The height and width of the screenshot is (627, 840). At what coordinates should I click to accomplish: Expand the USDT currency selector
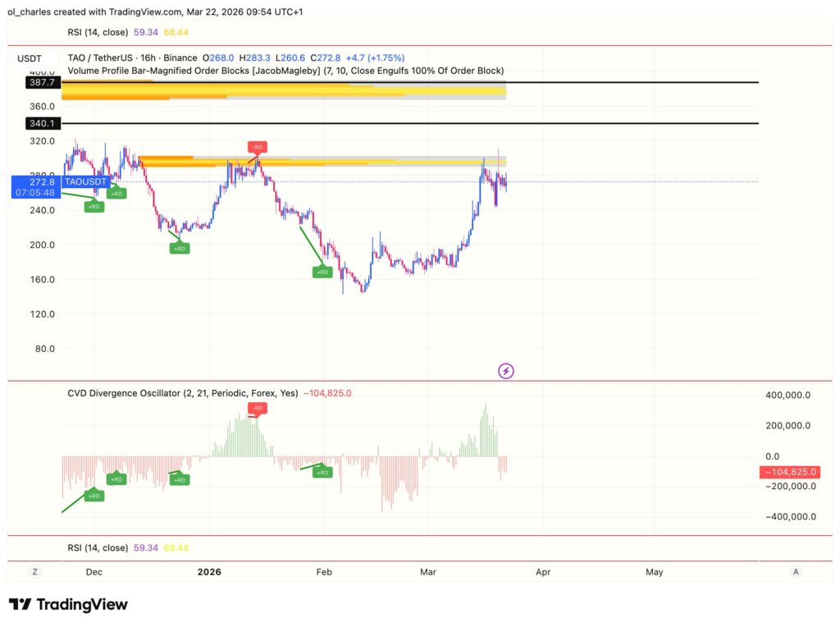tap(31, 58)
